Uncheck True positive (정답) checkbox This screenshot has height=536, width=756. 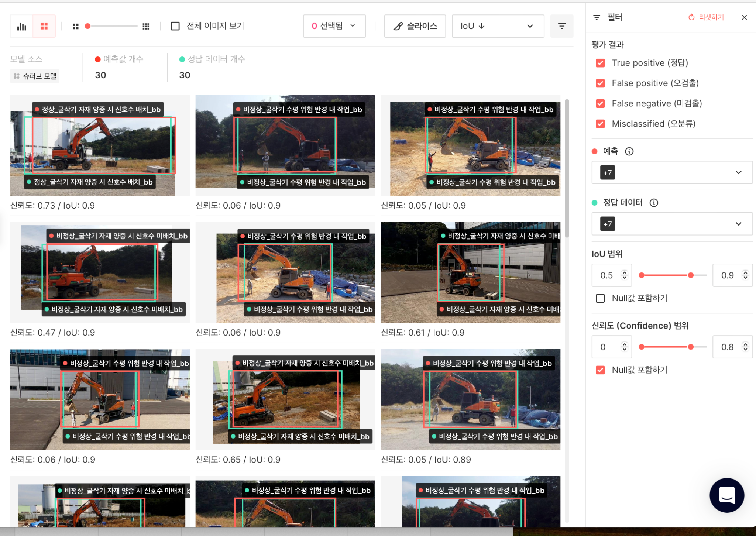click(600, 63)
